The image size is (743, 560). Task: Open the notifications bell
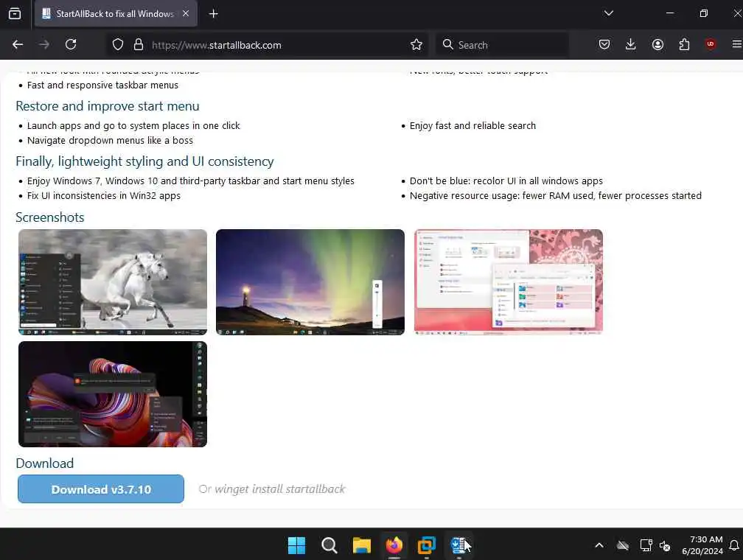click(x=734, y=545)
